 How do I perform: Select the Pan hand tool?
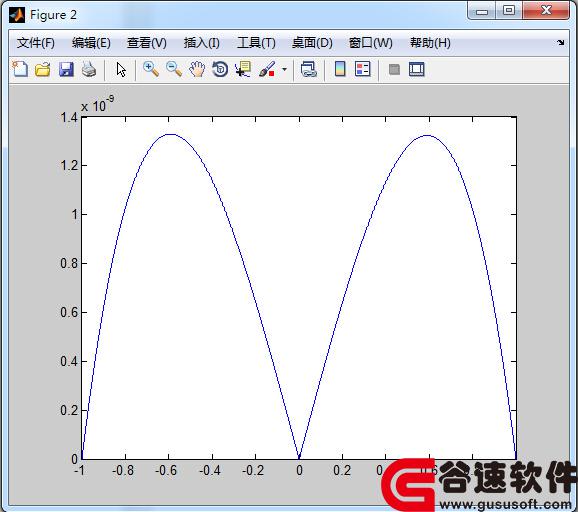point(197,69)
